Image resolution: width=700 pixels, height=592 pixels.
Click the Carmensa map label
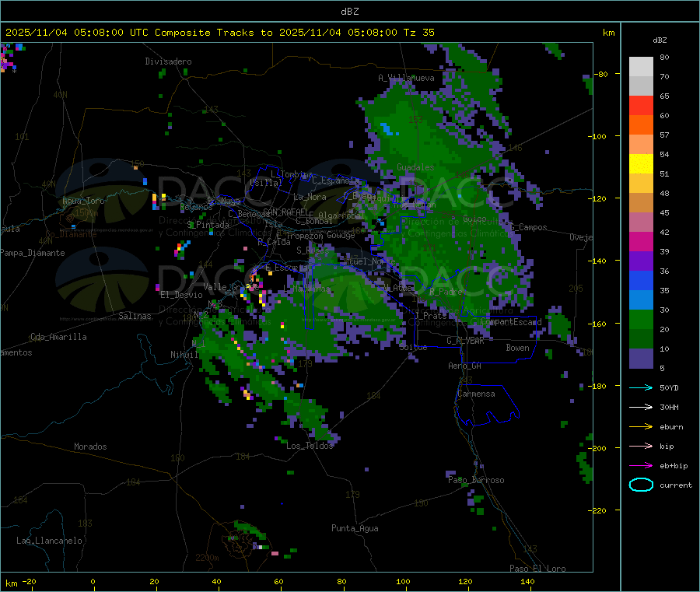click(x=476, y=394)
